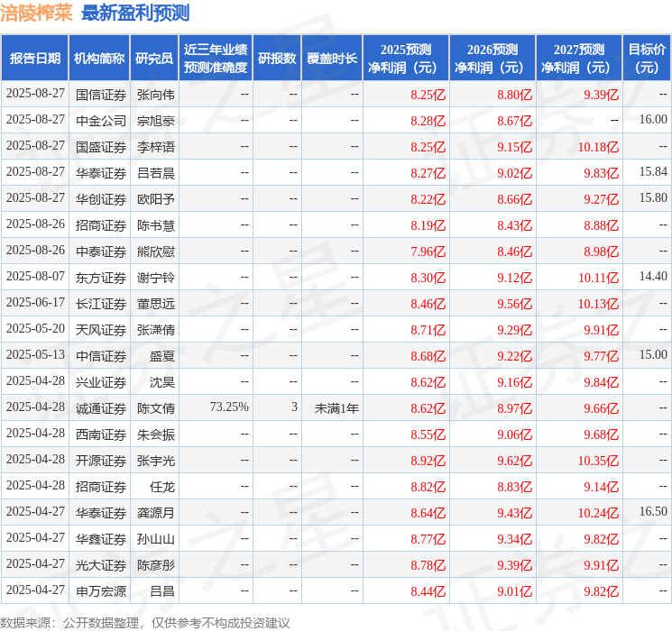
Task: Select the 研究员 column header
Action: 154,59
